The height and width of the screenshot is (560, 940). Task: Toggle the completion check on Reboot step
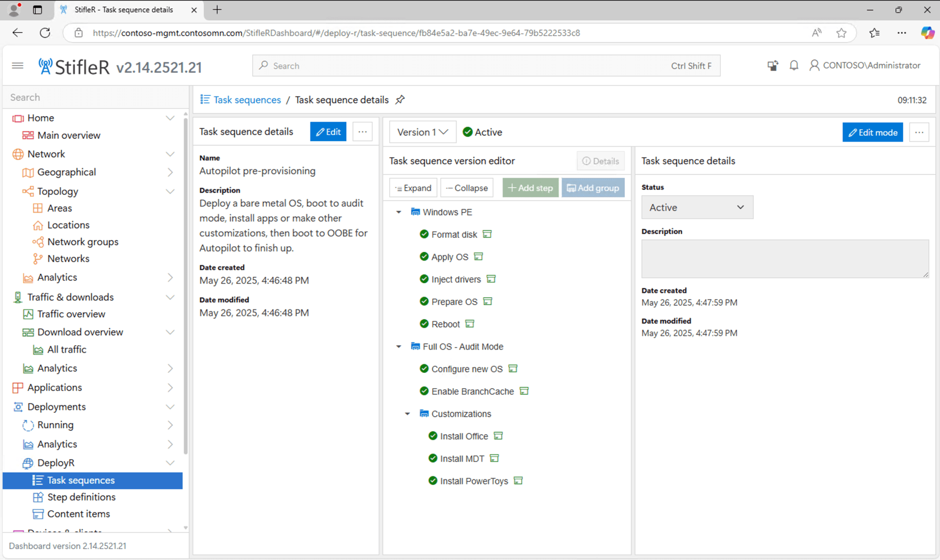tap(423, 324)
